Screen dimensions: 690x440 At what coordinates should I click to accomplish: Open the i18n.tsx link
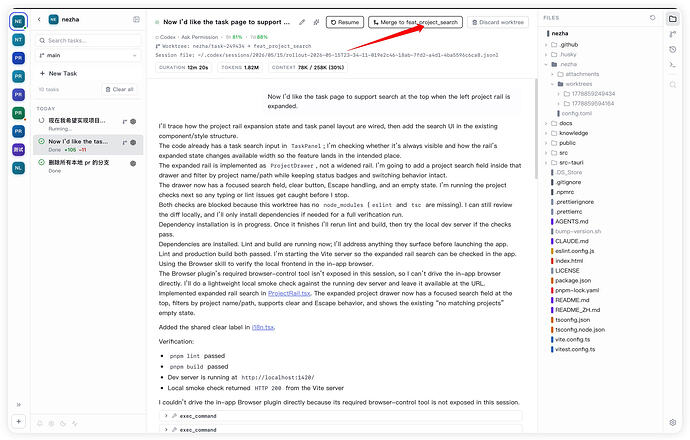[x=263, y=327]
